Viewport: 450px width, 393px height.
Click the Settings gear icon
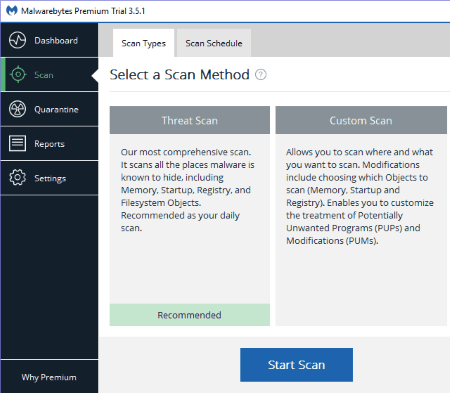tap(17, 178)
